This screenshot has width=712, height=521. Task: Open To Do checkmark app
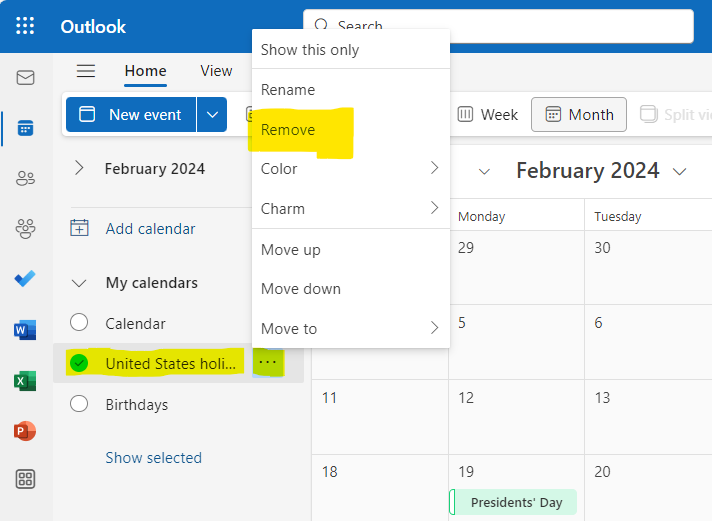click(25, 278)
